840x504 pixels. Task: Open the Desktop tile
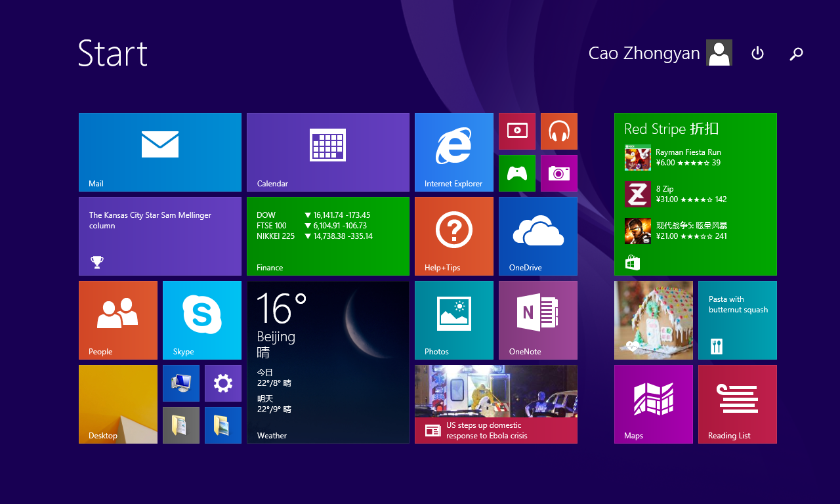click(118, 404)
